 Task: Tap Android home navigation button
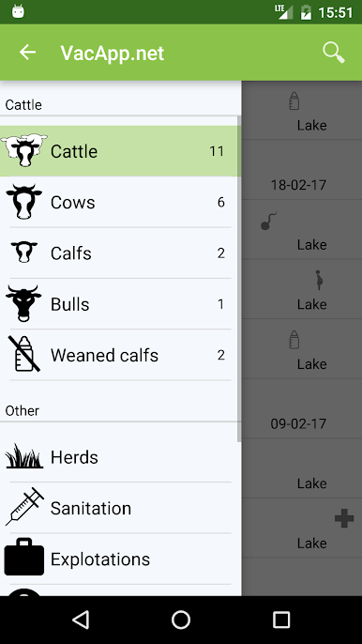tap(181, 620)
